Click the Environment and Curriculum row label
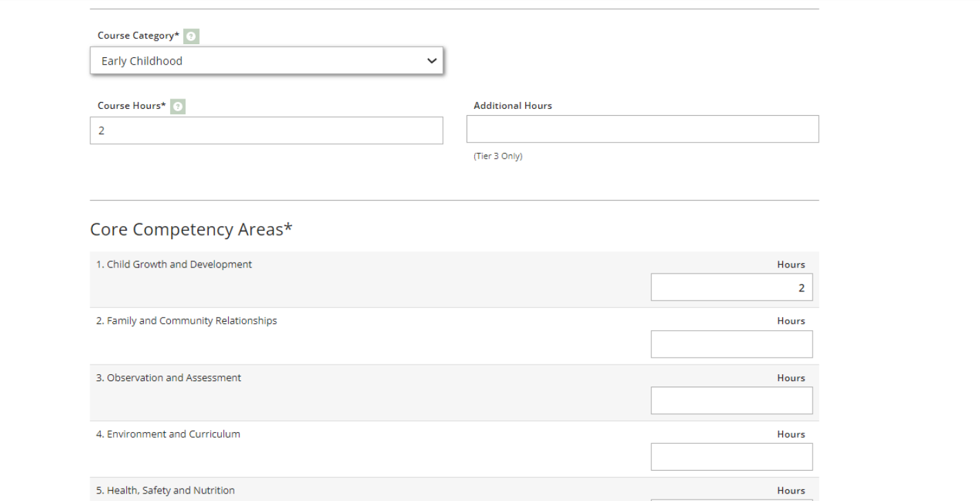980x501 pixels. click(x=168, y=434)
